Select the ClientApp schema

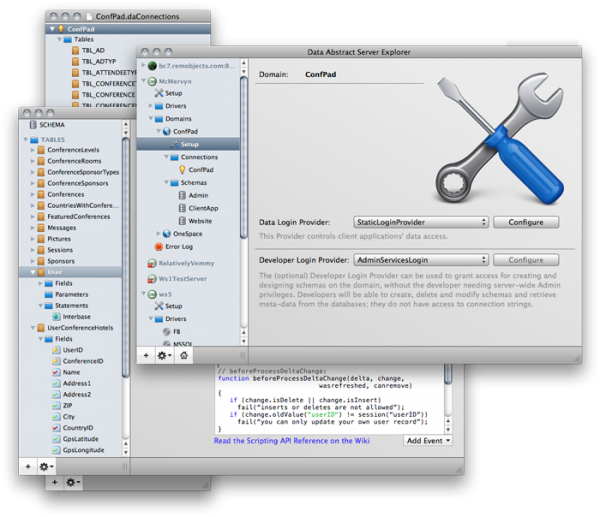coord(200,208)
